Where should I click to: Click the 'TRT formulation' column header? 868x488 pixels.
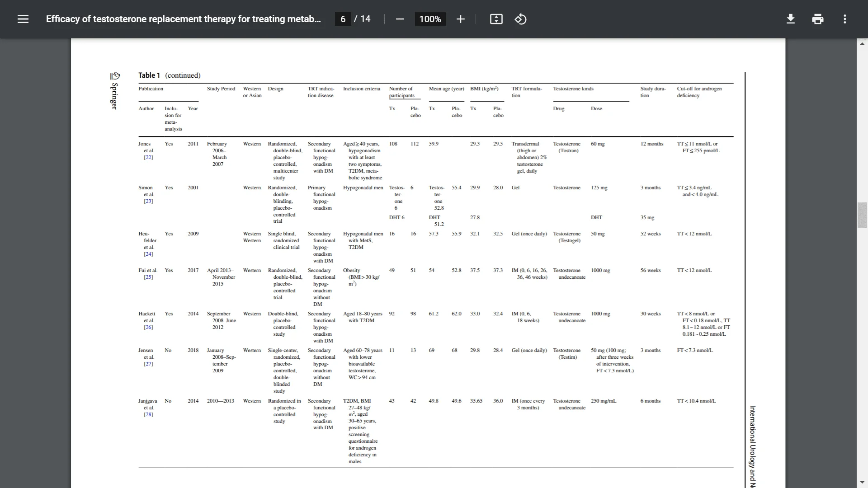click(x=527, y=92)
